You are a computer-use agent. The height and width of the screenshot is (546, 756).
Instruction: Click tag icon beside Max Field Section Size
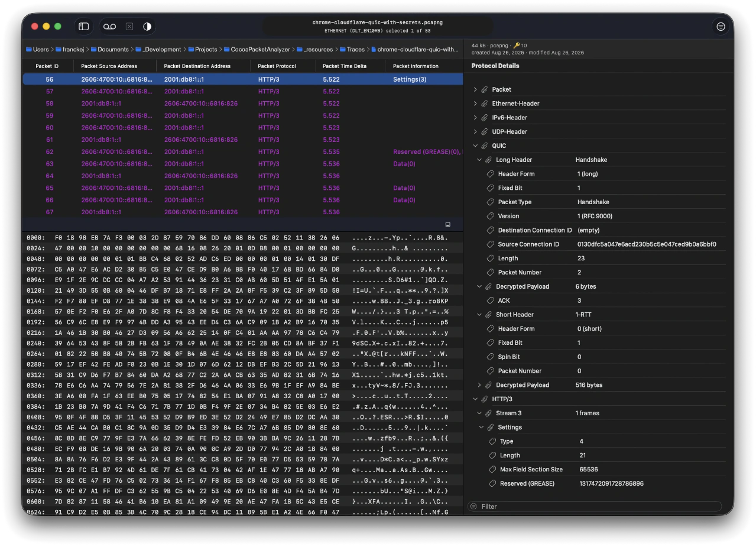point(492,470)
